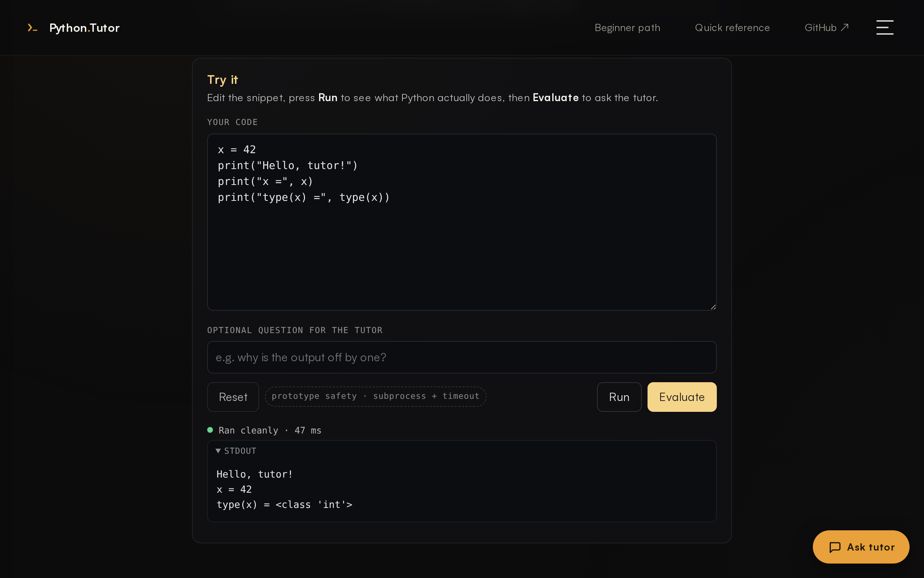The height and width of the screenshot is (578, 924).
Task: Open the Ask tutor chat button
Action: click(x=861, y=547)
